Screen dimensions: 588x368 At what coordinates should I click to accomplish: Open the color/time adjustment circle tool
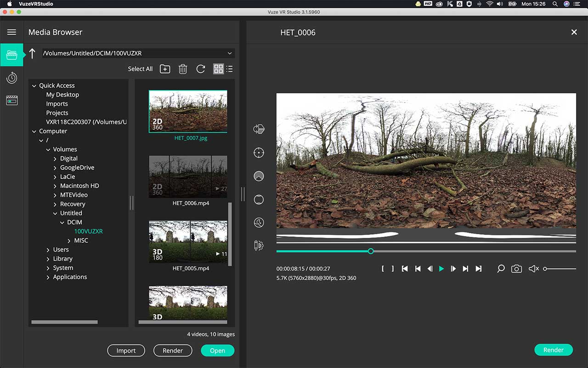click(259, 223)
